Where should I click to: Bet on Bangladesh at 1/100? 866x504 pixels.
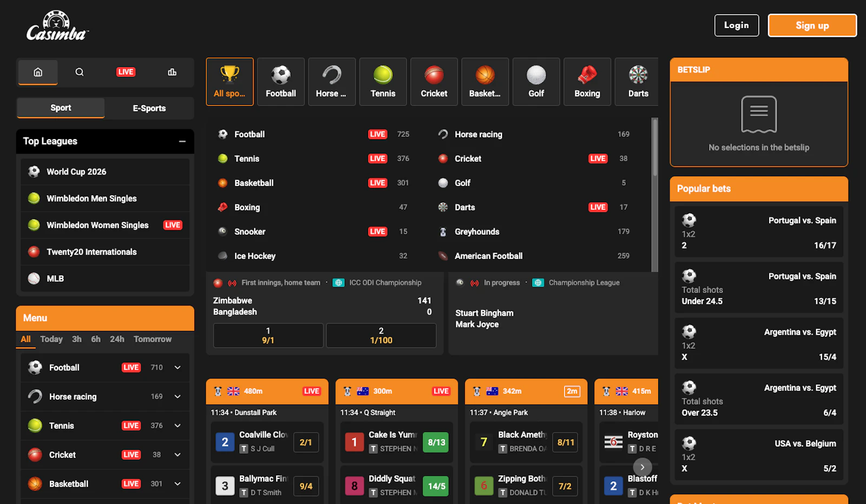pos(381,335)
